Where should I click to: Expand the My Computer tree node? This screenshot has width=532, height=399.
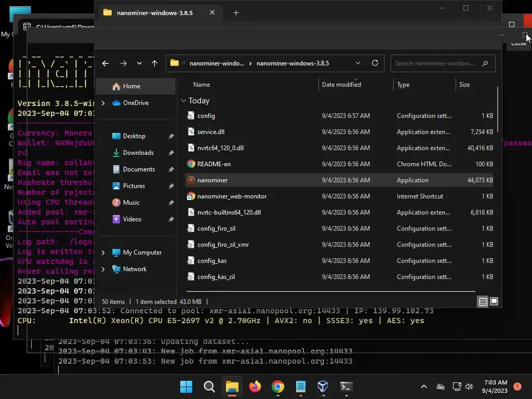coord(103,252)
